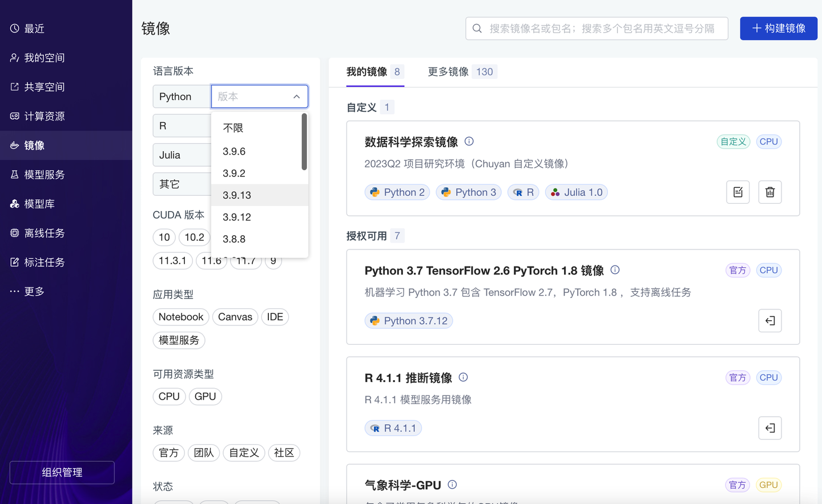This screenshot has width=822, height=504.
Task: Toggle 社区 source filter
Action: click(x=284, y=453)
